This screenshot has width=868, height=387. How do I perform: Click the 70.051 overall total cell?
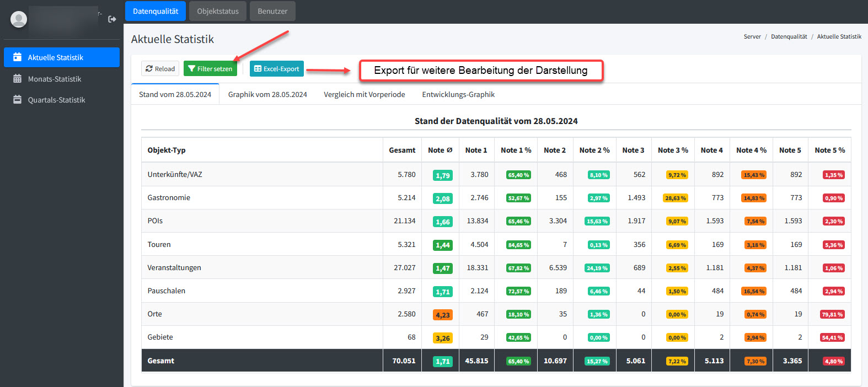pos(404,361)
